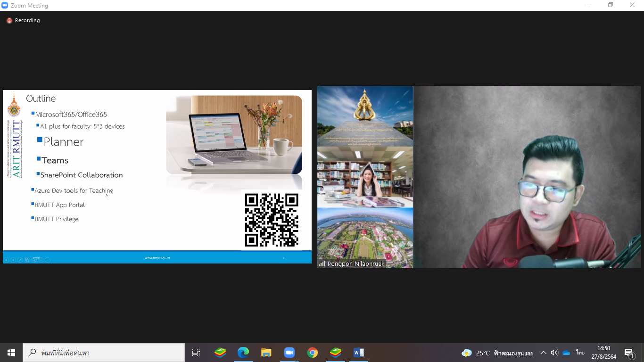Open the 14:50 clock and date
Image resolution: width=644 pixels, height=362 pixels.
click(x=604, y=353)
